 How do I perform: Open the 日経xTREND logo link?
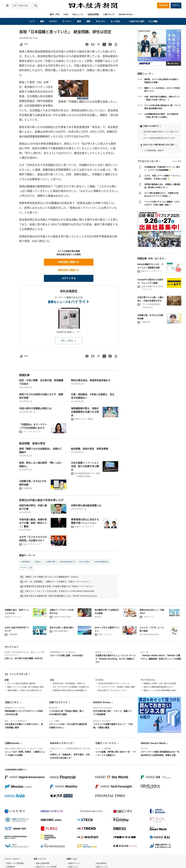86,828
